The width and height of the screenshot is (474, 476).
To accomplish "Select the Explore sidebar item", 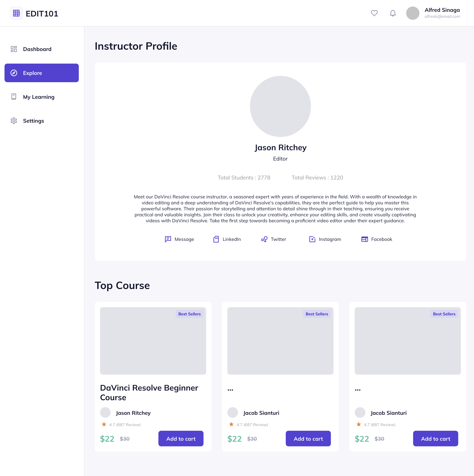I will (x=42, y=73).
